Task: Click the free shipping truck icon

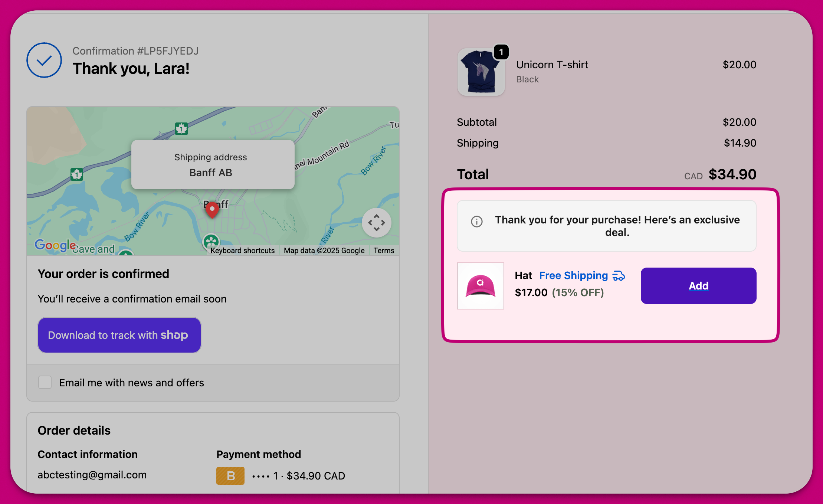Action: tap(619, 276)
